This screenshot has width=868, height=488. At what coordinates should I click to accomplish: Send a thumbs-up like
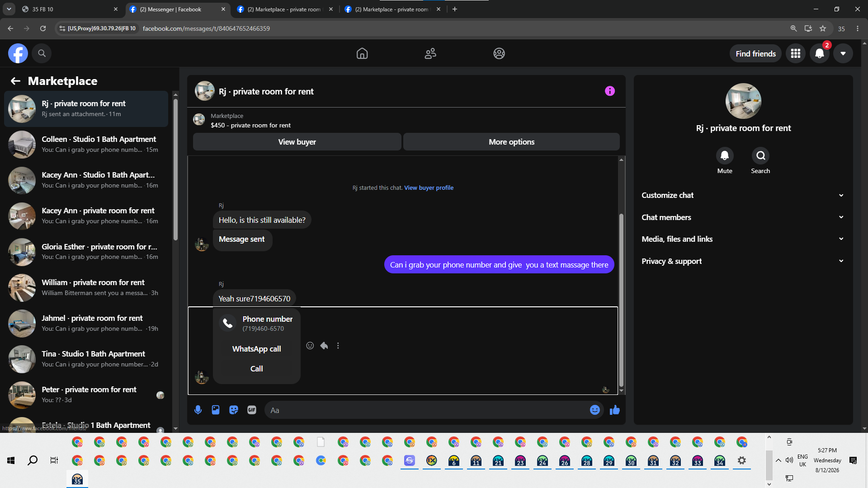point(615,410)
